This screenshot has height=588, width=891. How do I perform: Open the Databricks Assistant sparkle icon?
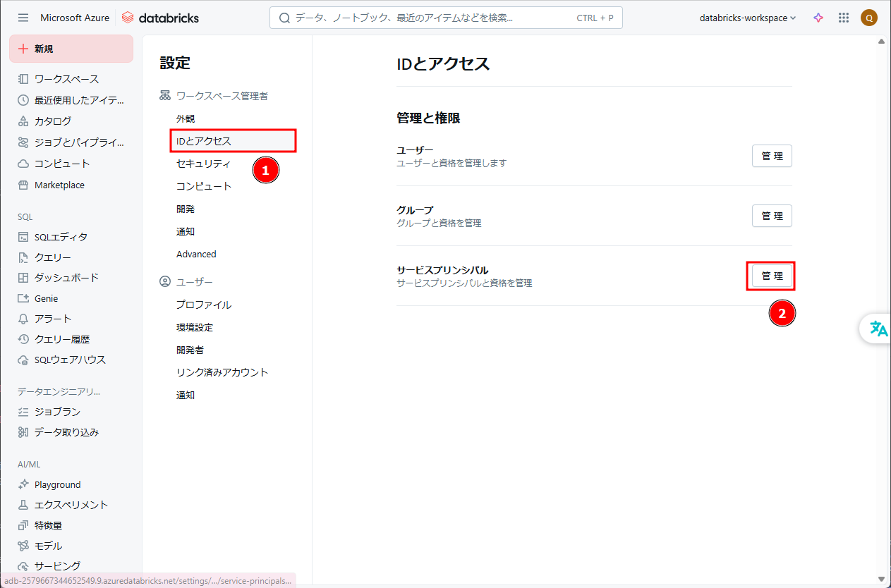(x=818, y=18)
